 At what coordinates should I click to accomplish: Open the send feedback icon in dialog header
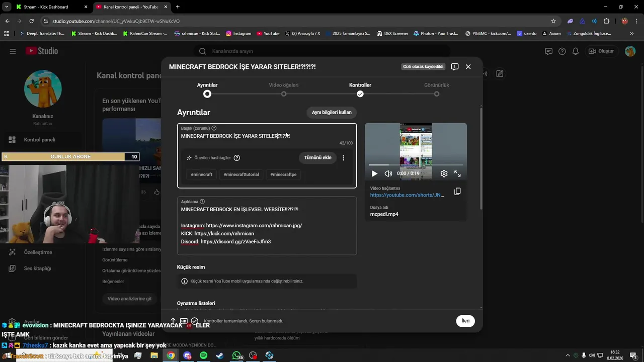coord(455,66)
